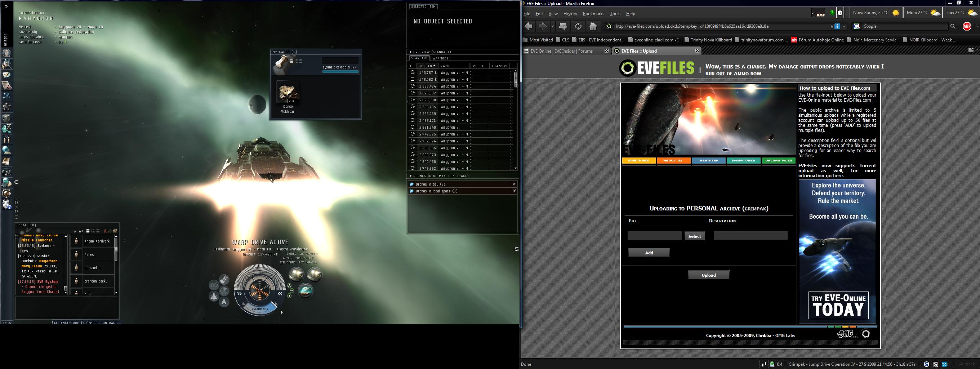
Task: Collapse the Drones panel header arrow
Action: (x=411, y=176)
